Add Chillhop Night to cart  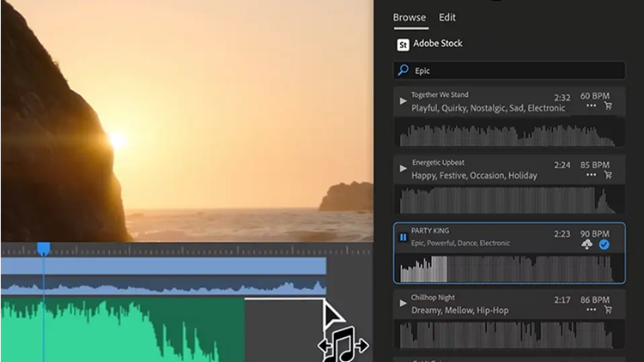[x=608, y=310]
